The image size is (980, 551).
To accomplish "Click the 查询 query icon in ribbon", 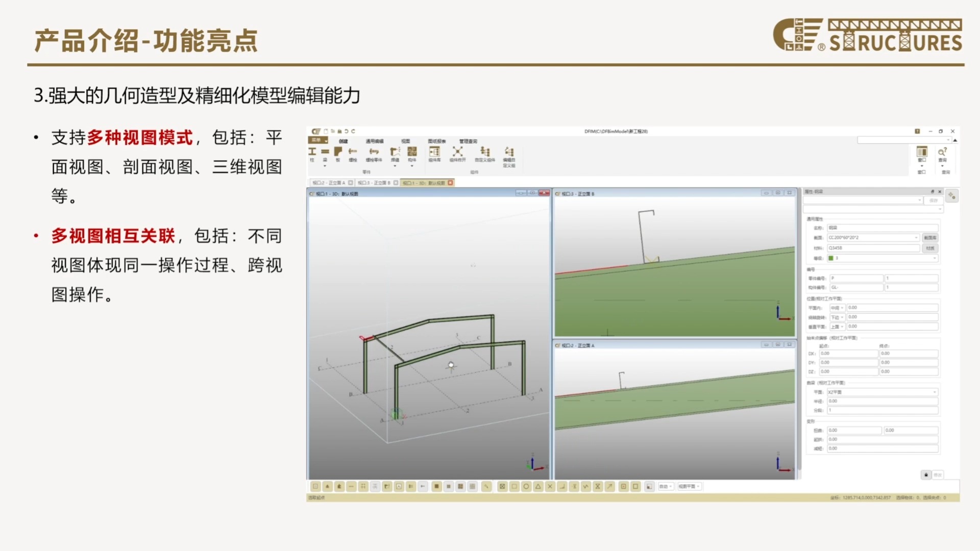I will point(942,153).
